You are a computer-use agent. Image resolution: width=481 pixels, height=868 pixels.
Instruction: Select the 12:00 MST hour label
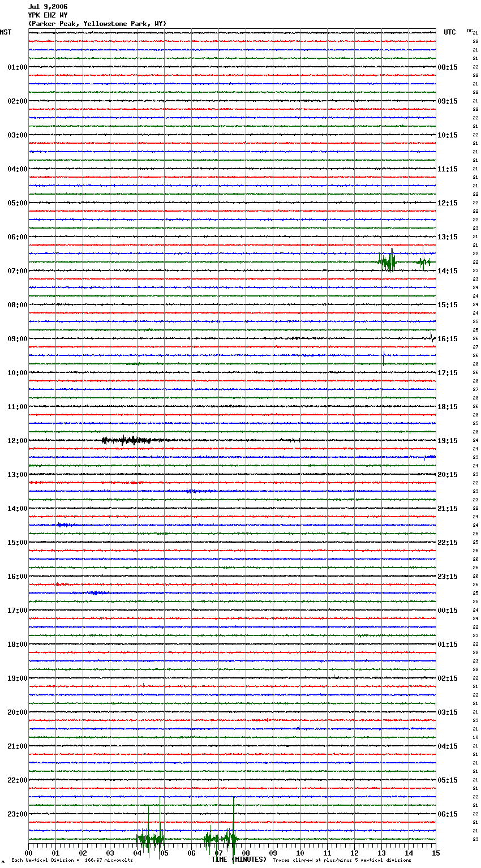pyautogui.click(x=18, y=441)
